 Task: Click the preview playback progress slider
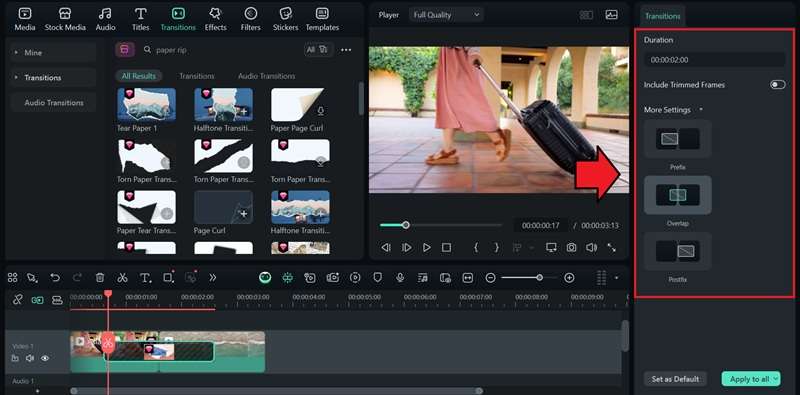[441, 225]
